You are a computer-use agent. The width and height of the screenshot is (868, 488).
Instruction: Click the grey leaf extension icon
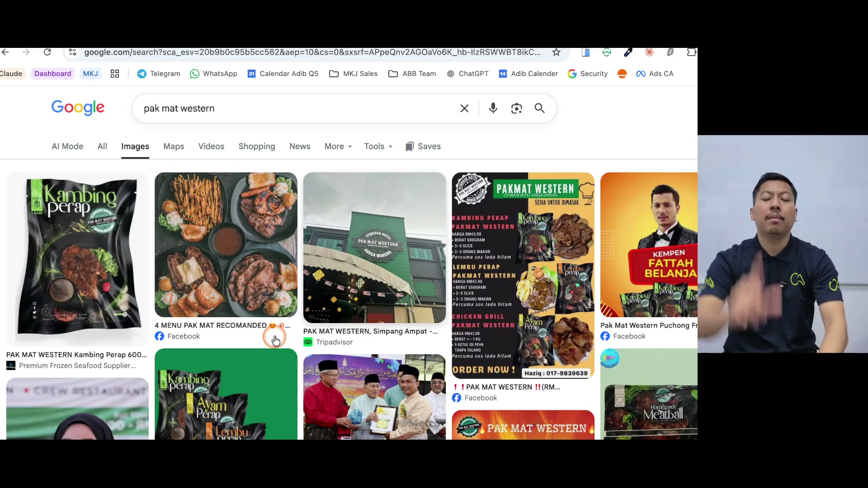tap(670, 52)
